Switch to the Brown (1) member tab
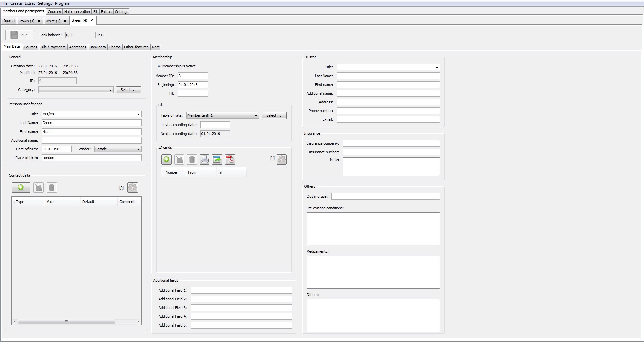 [x=26, y=21]
